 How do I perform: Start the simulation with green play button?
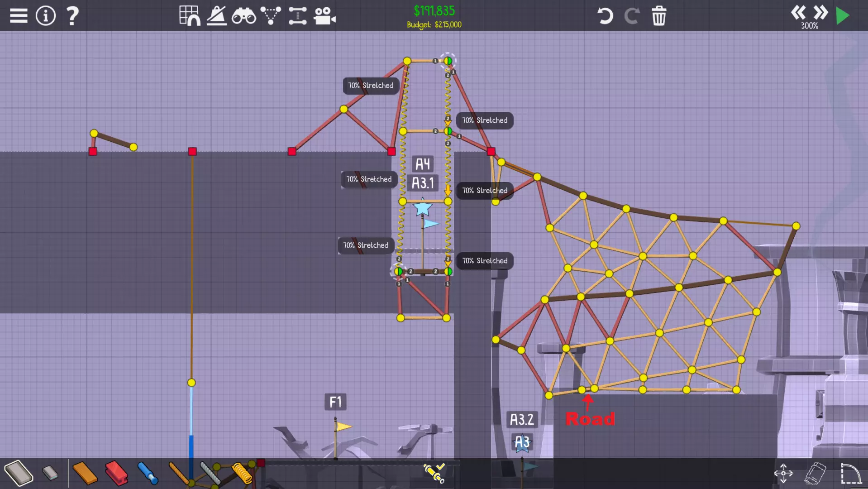(x=843, y=16)
